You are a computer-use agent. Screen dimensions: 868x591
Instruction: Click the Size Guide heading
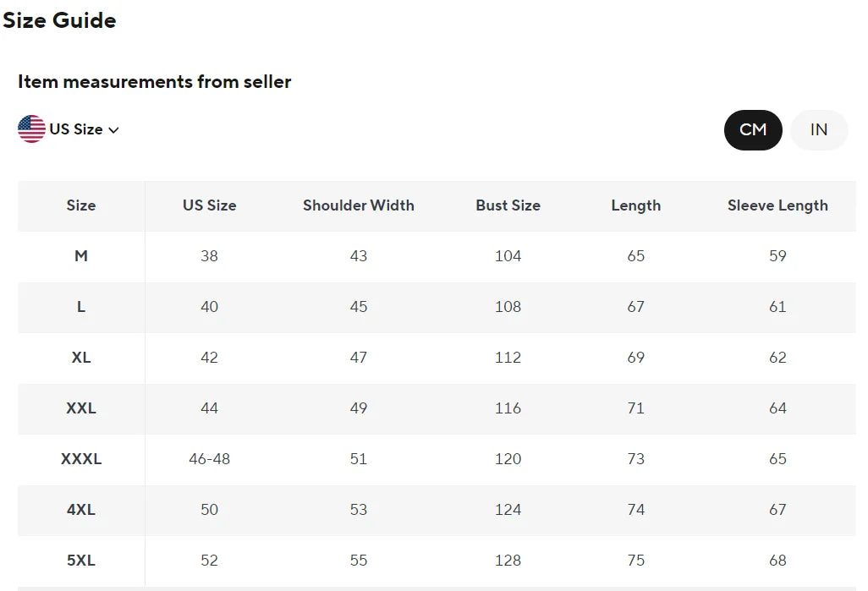[x=59, y=20]
